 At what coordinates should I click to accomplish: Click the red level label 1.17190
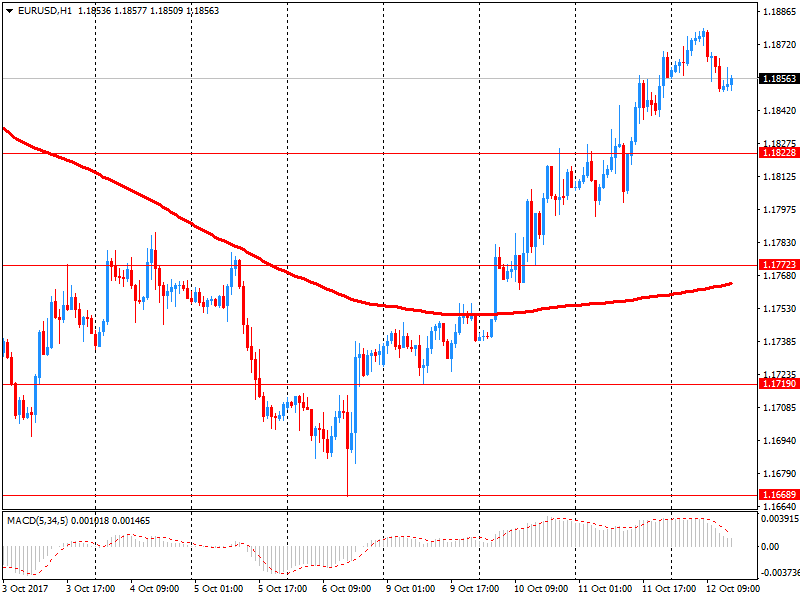pos(779,384)
